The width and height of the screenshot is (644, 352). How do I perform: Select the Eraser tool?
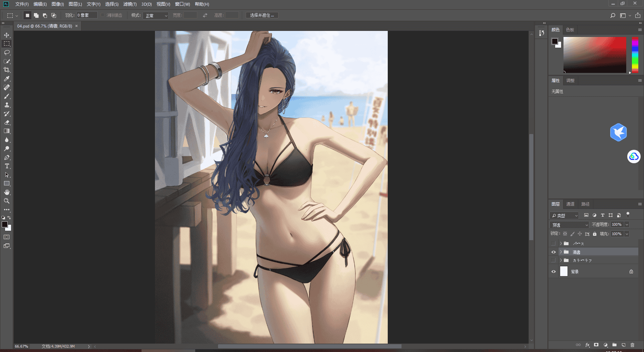tap(7, 122)
